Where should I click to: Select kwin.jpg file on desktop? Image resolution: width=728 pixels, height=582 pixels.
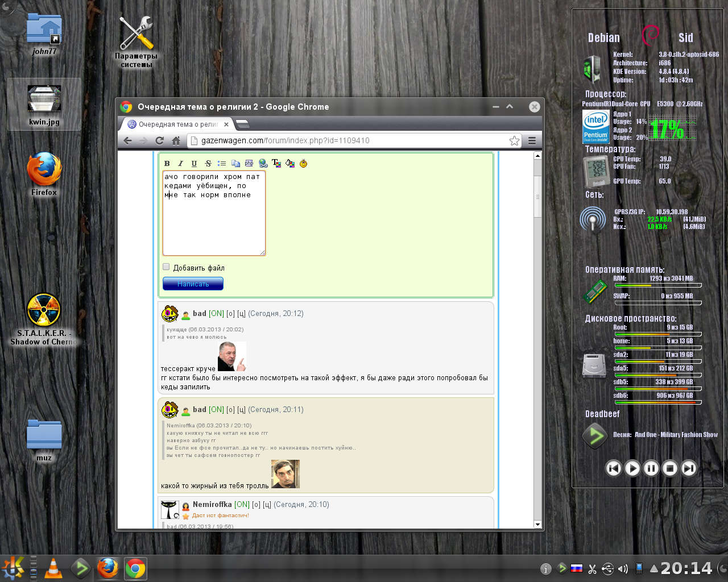44,104
